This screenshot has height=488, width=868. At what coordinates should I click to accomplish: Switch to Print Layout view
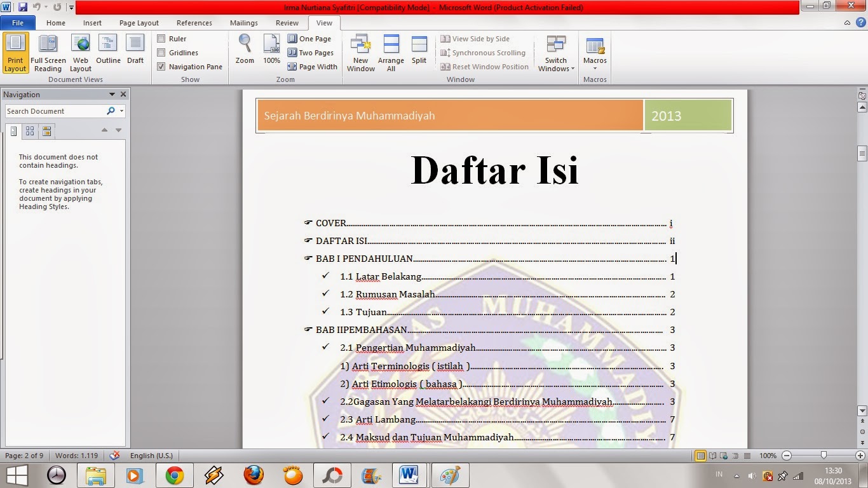click(15, 53)
